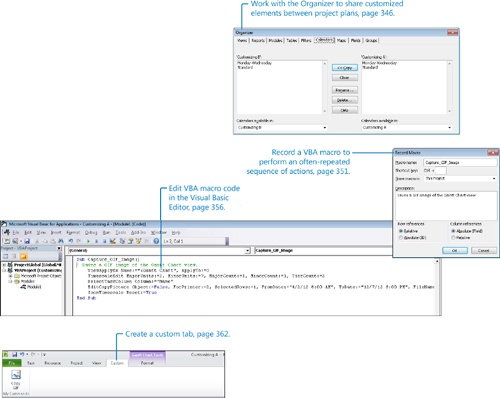The height and width of the screenshot is (398, 500).
Task: Click the Close button in Organizer
Action: pyautogui.click(x=345, y=78)
